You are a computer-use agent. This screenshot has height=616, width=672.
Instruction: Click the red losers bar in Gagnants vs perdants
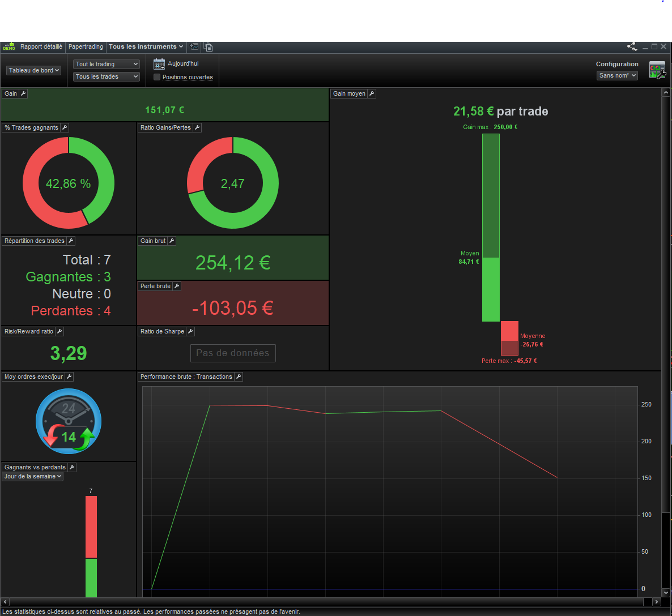pyautogui.click(x=91, y=527)
